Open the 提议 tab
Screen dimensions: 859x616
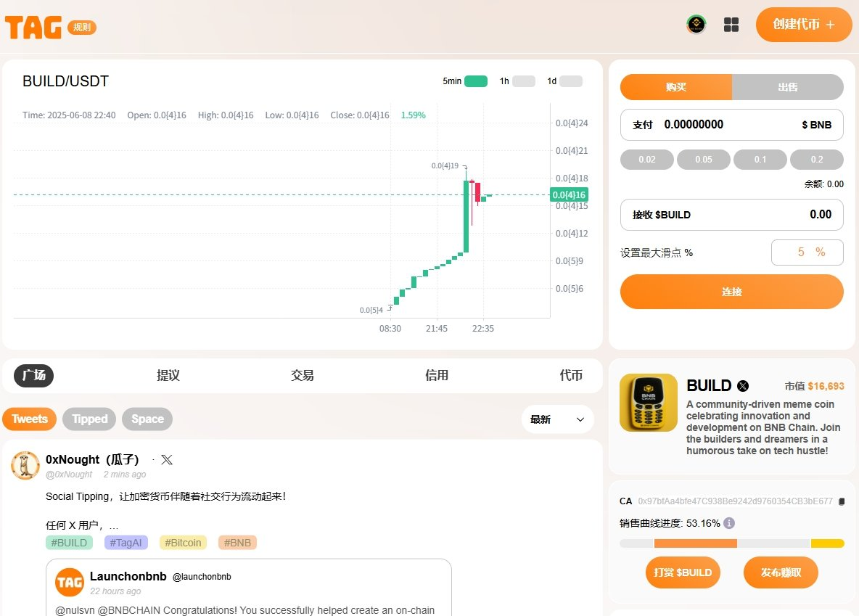tap(168, 375)
